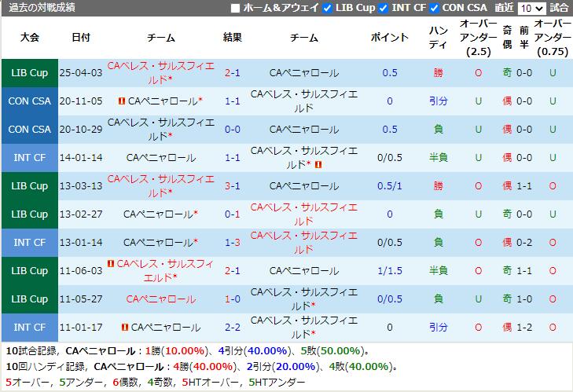This screenshot has height=392, width=573.
Task: Click date 13-03-13 in table
Action: [81, 186]
